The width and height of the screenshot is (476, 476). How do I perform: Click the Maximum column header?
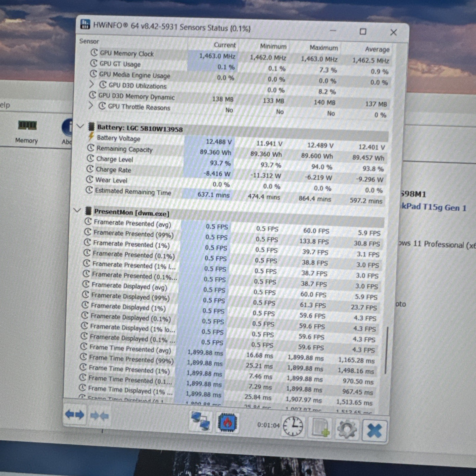[324, 48]
